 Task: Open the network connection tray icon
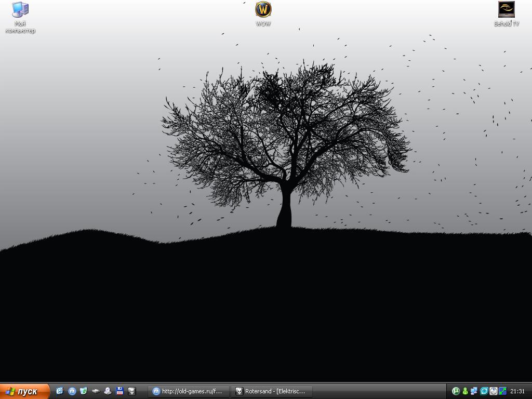(474, 391)
